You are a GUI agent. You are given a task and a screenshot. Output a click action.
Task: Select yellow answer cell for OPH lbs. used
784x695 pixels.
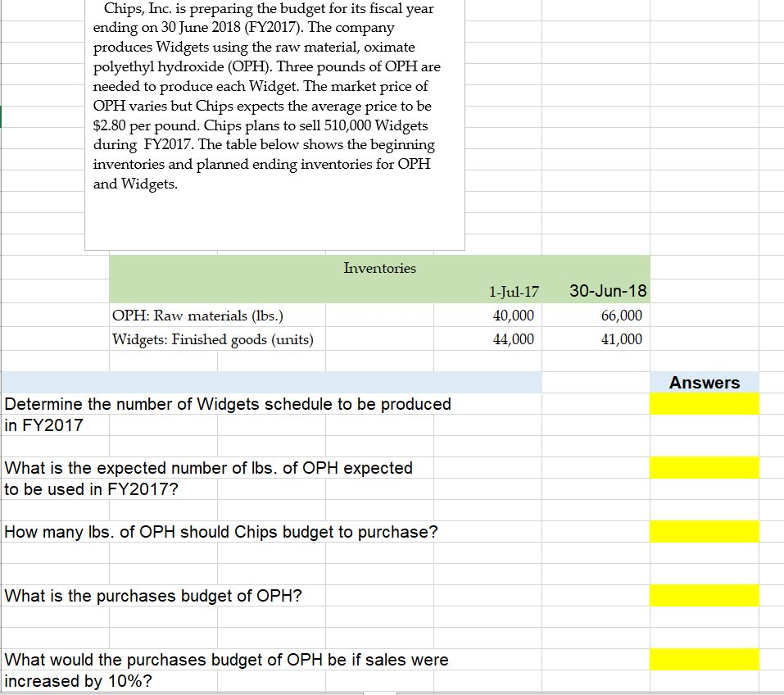click(x=704, y=468)
